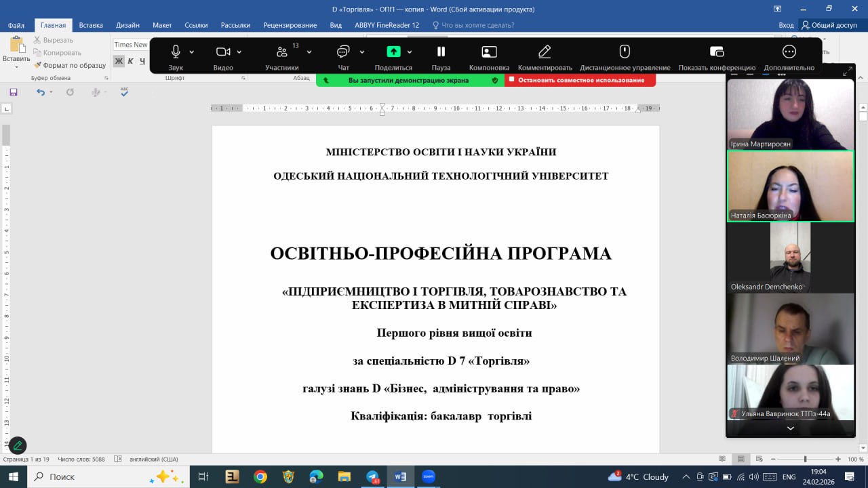Save the document with the floppy icon
Viewport: 868px width, 488px height.
click(14, 92)
